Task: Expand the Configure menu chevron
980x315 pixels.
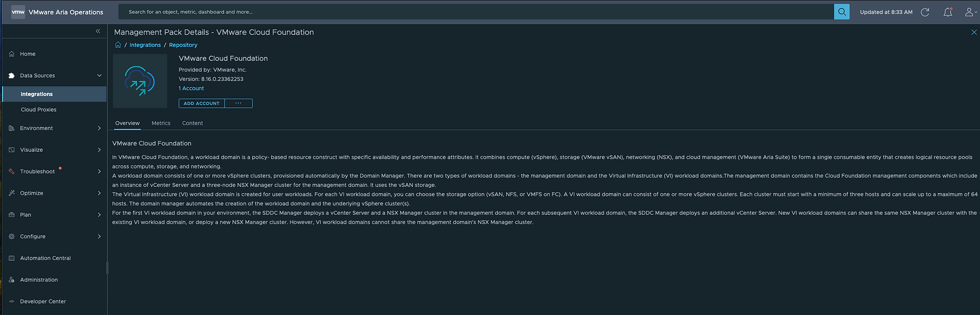Action: (99, 236)
